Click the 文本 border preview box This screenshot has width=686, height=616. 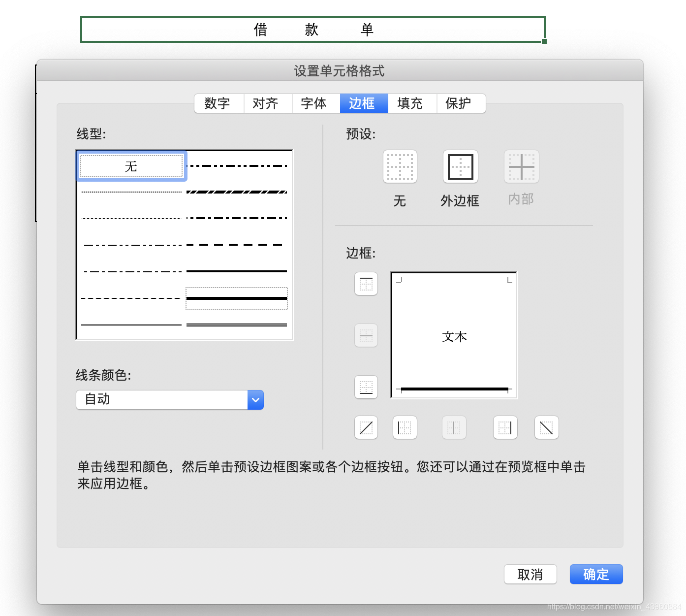coord(454,335)
